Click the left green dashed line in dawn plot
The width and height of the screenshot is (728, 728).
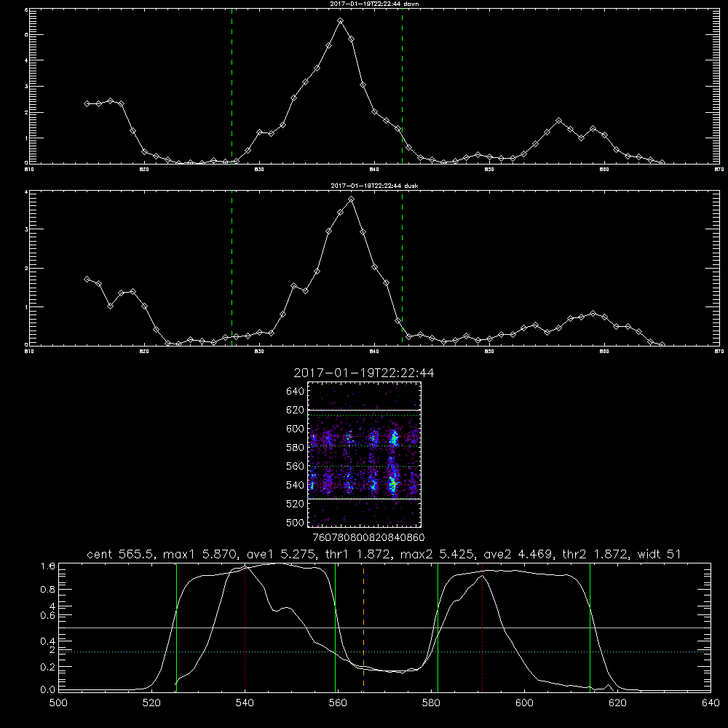pos(232,86)
